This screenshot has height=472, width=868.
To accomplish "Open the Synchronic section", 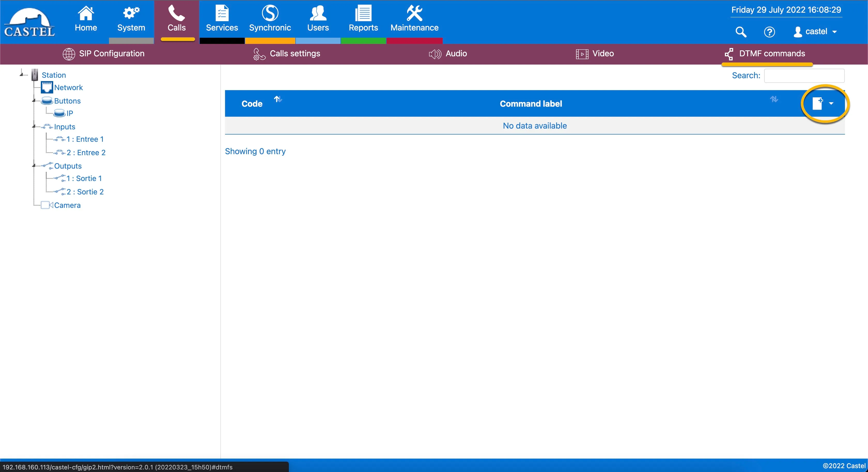I will (x=270, y=19).
